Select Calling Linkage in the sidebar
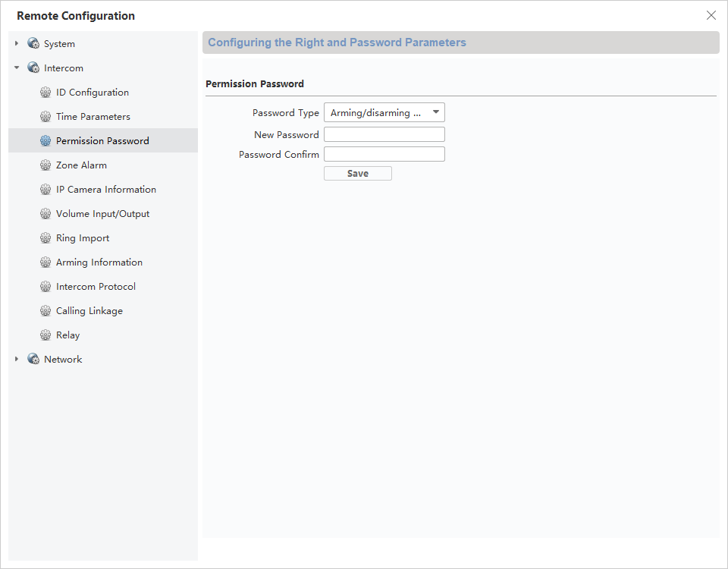728x569 pixels. pos(89,311)
